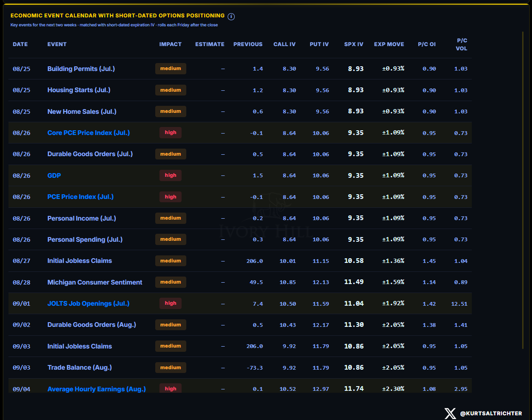Image resolution: width=532 pixels, height=420 pixels.
Task: Click the PREVIOUS column header
Action: point(248,44)
